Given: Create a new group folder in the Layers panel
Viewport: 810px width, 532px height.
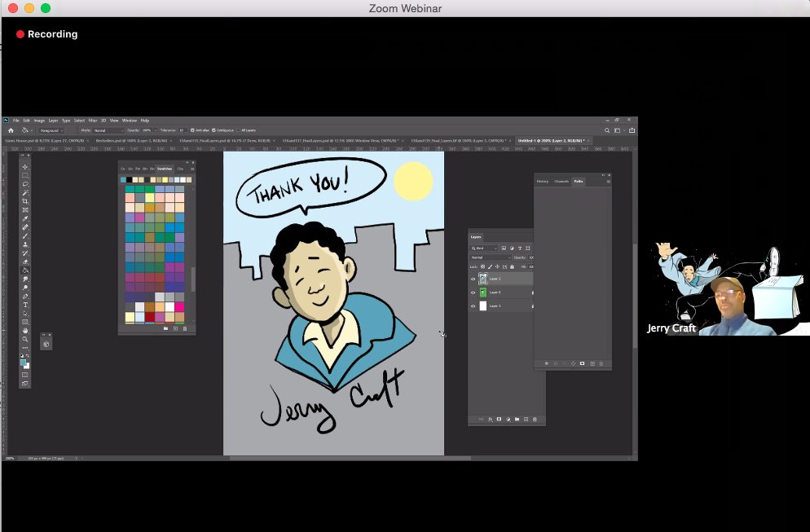Looking at the screenshot, I should coord(517,420).
